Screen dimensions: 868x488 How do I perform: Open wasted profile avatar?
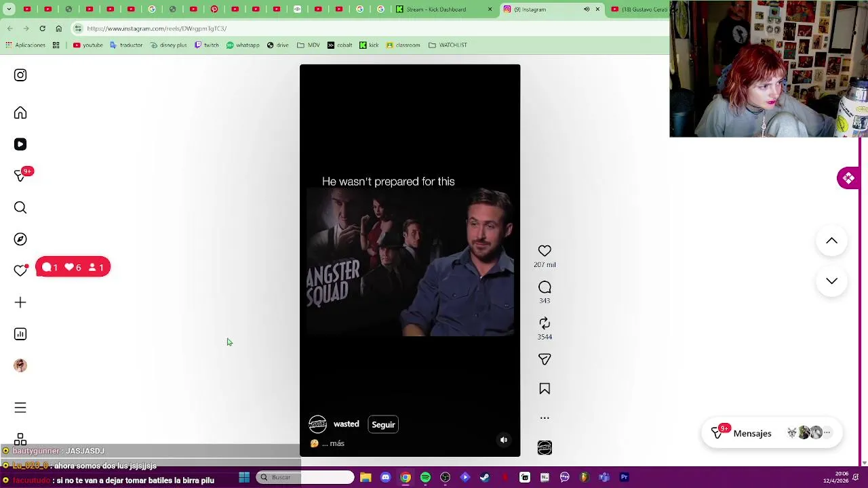coord(317,424)
